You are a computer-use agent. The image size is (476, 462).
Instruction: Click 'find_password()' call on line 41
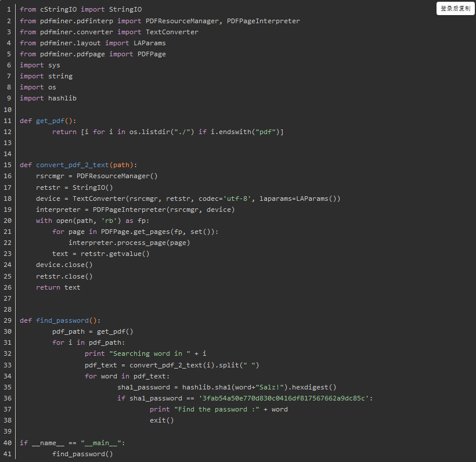82,454
